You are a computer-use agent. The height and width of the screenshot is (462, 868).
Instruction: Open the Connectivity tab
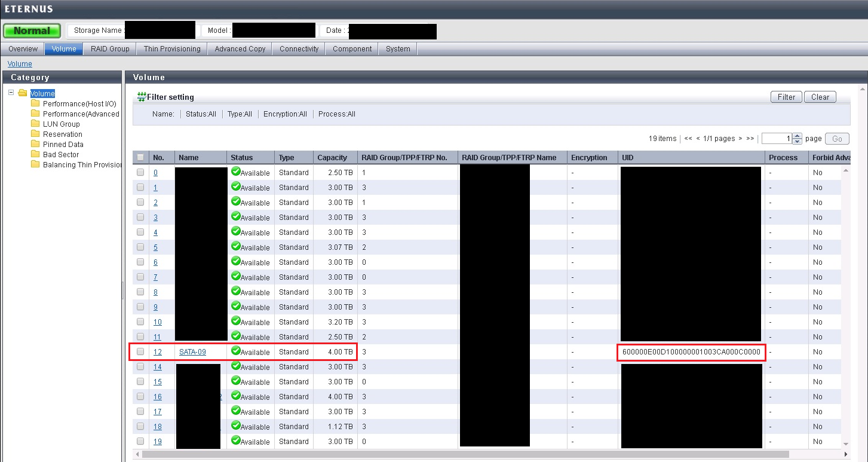coord(299,48)
